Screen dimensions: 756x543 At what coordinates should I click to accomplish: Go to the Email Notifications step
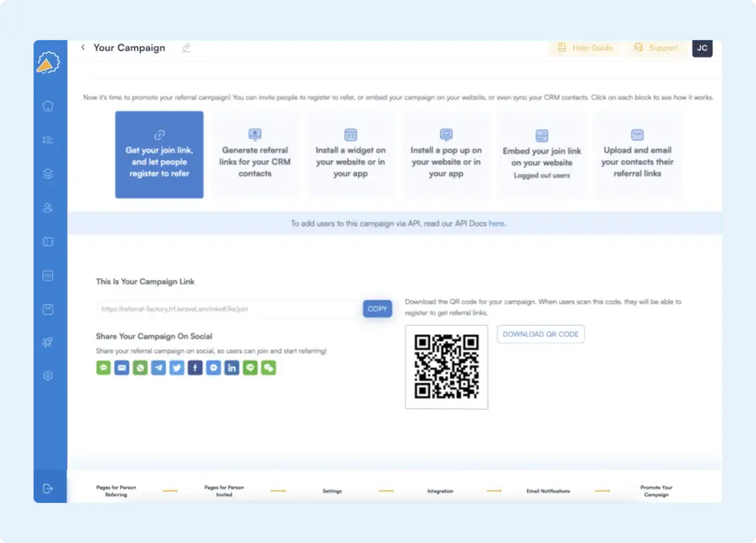point(548,491)
